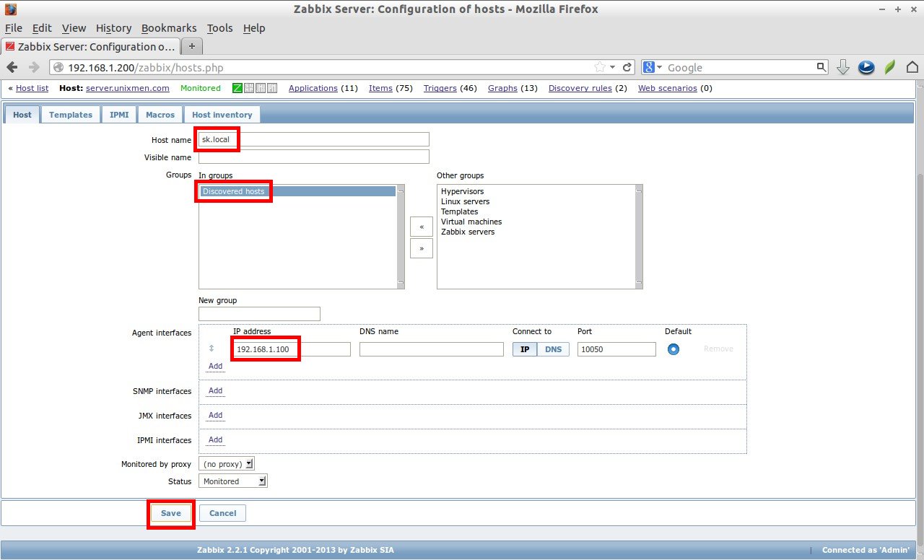Go back with the browser back arrow

[x=12, y=67]
